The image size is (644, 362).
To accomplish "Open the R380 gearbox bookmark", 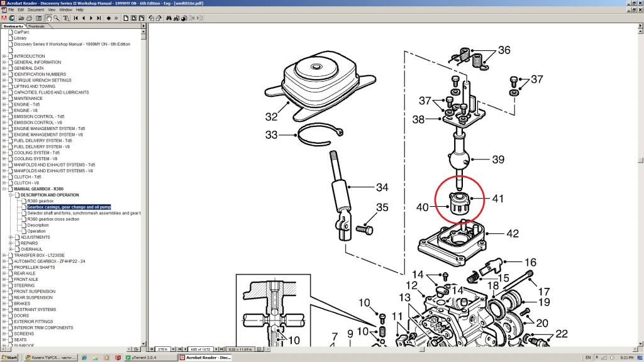I will [40, 201].
